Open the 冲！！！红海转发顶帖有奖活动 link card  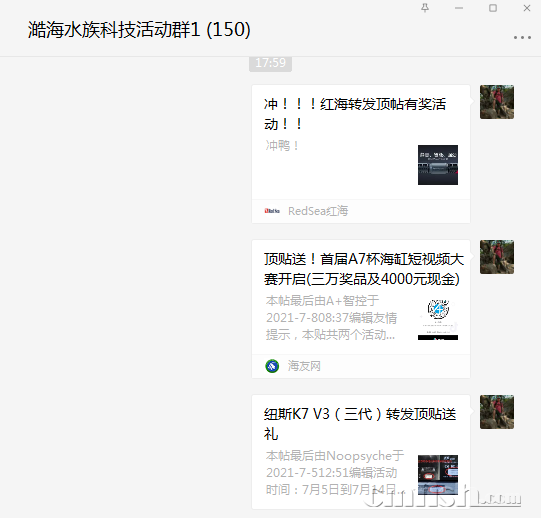361,154
